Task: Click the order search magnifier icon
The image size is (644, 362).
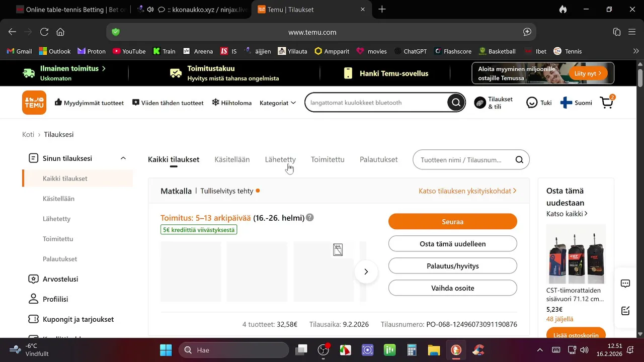Action: (519, 160)
